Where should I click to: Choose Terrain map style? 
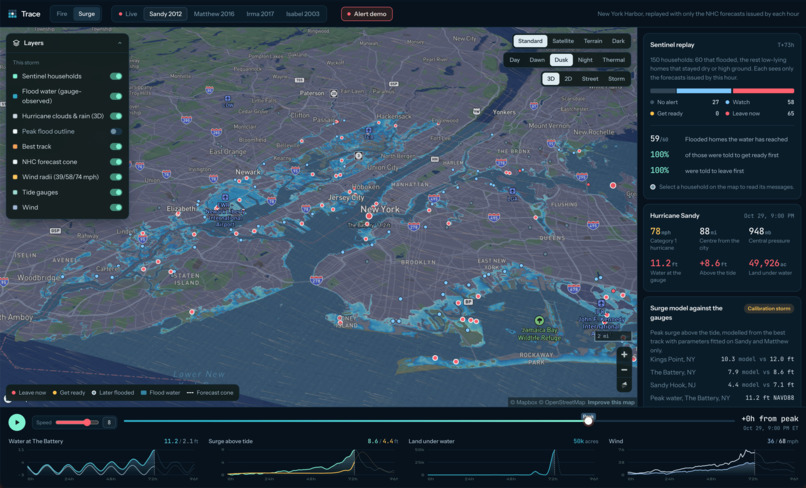click(x=593, y=41)
